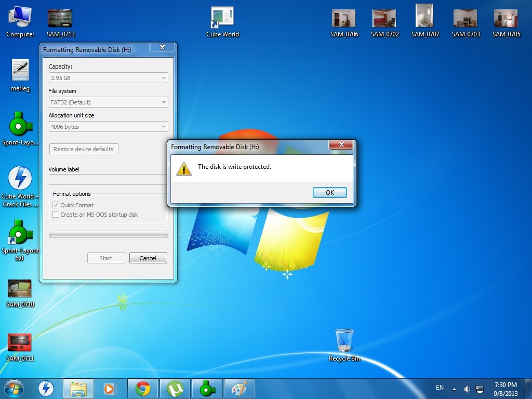Open Windows Explorer from the taskbar

pyautogui.click(x=78, y=389)
